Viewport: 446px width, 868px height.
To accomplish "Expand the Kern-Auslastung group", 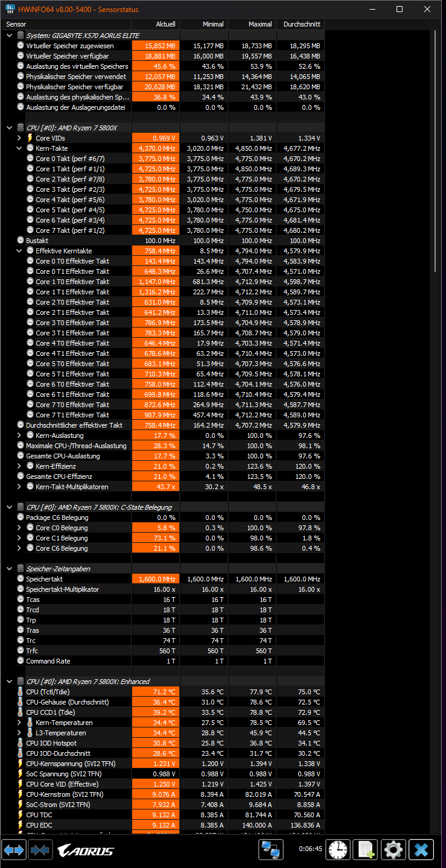I will 19,436.
